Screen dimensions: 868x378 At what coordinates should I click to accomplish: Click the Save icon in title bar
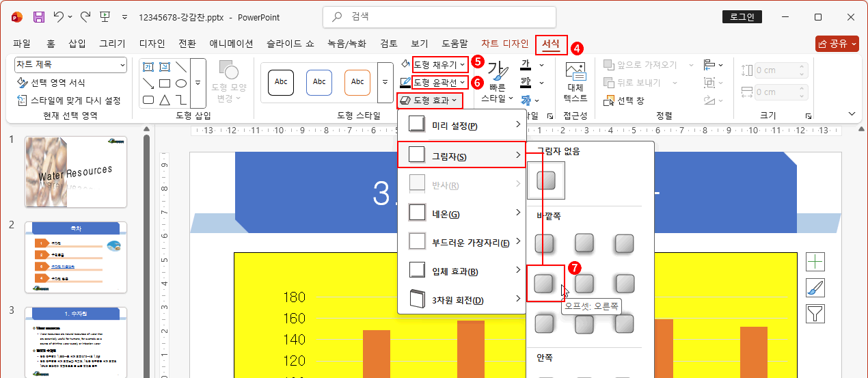[39, 16]
